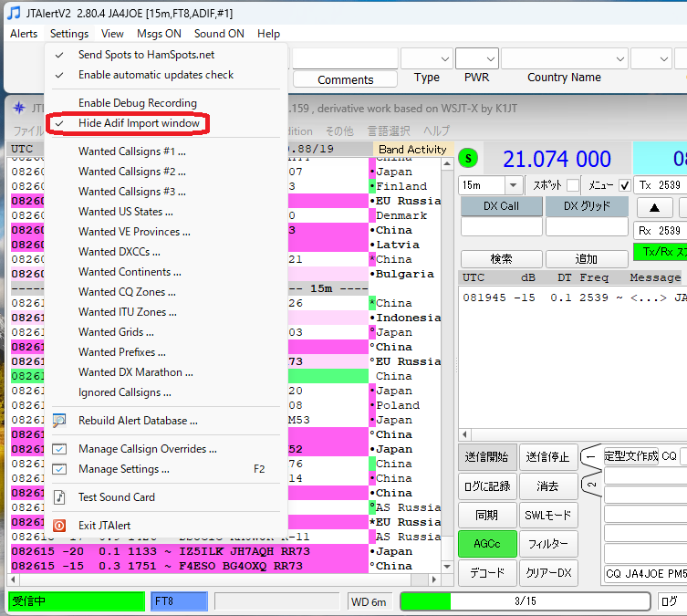Image resolution: width=687 pixels, height=616 pixels.
Task: Click the デコード decode button
Action: coord(487,572)
